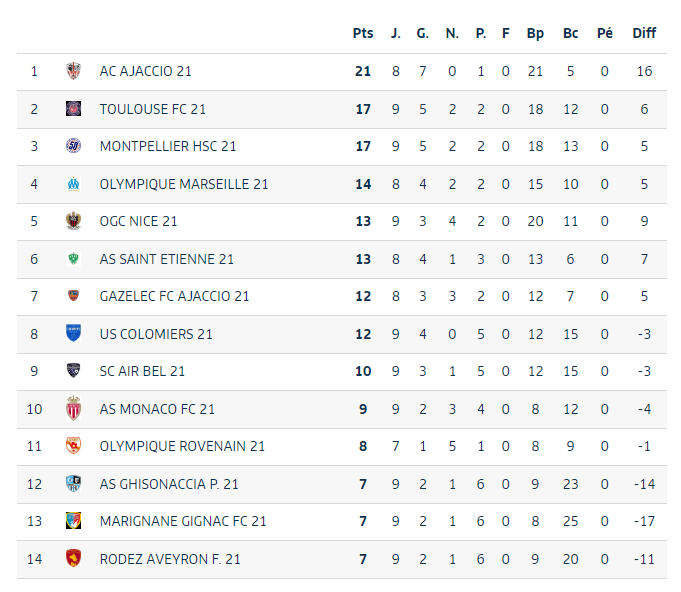Viewport: 681px width, 592px height.
Task: Click the AC Ajaccio club crest
Action: click(73, 71)
